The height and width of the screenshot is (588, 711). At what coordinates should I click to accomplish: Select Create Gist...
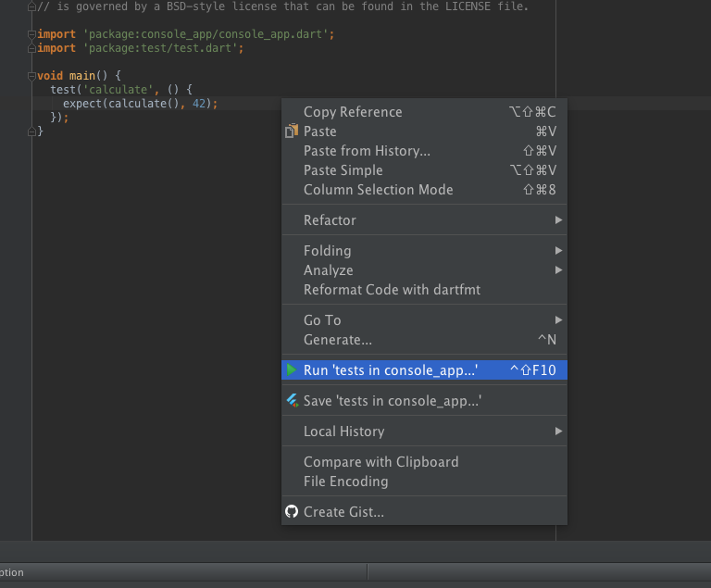[x=424, y=512]
